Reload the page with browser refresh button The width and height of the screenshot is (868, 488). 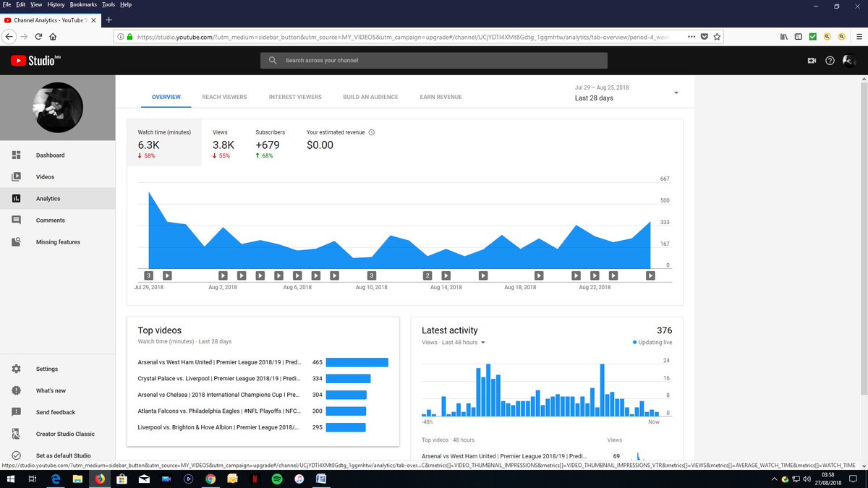pyautogui.click(x=39, y=36)
